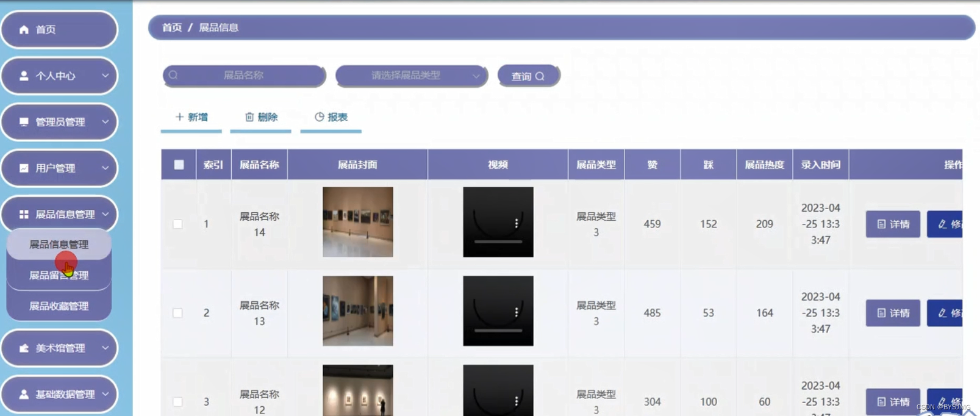Select 展品留言管理 submenu item

(59, 275)
